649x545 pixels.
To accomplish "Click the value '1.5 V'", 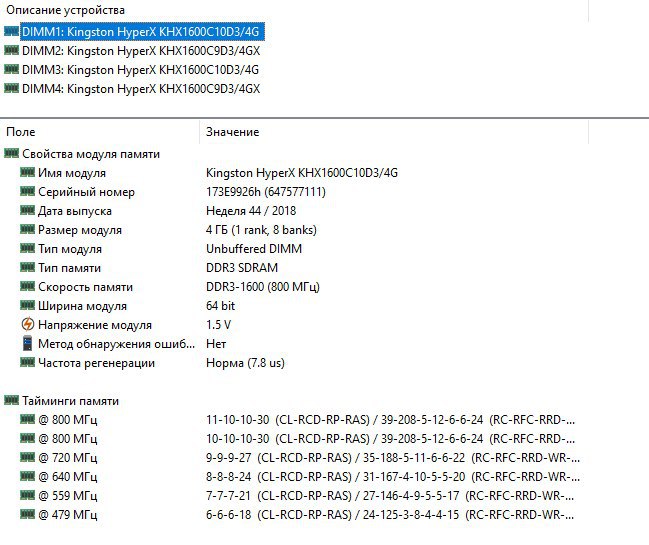I will [x=218, y=325].
